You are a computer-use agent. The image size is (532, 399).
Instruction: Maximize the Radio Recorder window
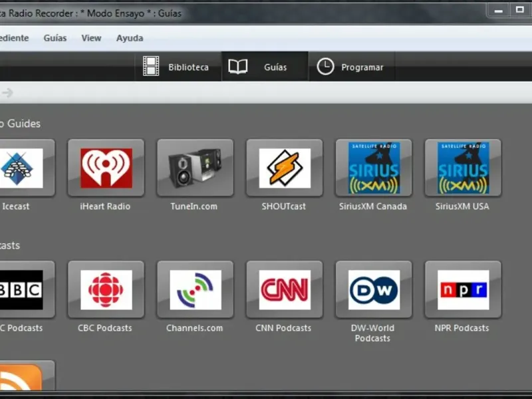pyautogui.click(x=520, y=11)
